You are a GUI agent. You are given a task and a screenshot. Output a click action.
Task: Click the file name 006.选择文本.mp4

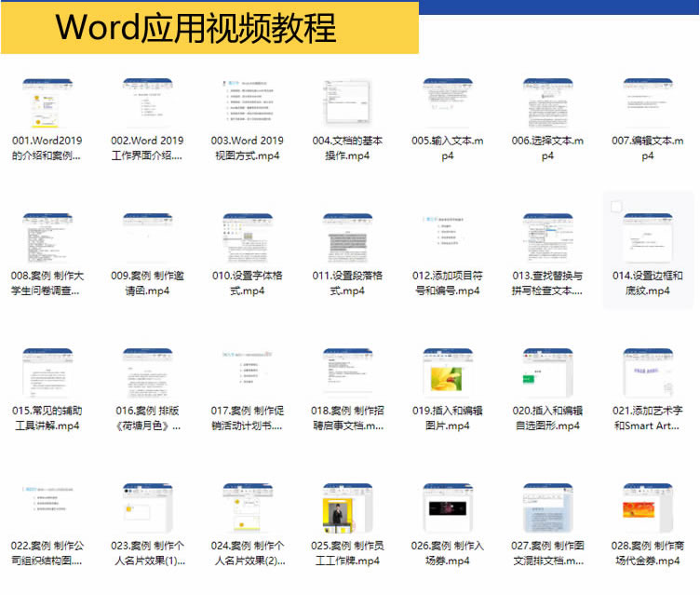pyautogui.click(x=547, y=148)
